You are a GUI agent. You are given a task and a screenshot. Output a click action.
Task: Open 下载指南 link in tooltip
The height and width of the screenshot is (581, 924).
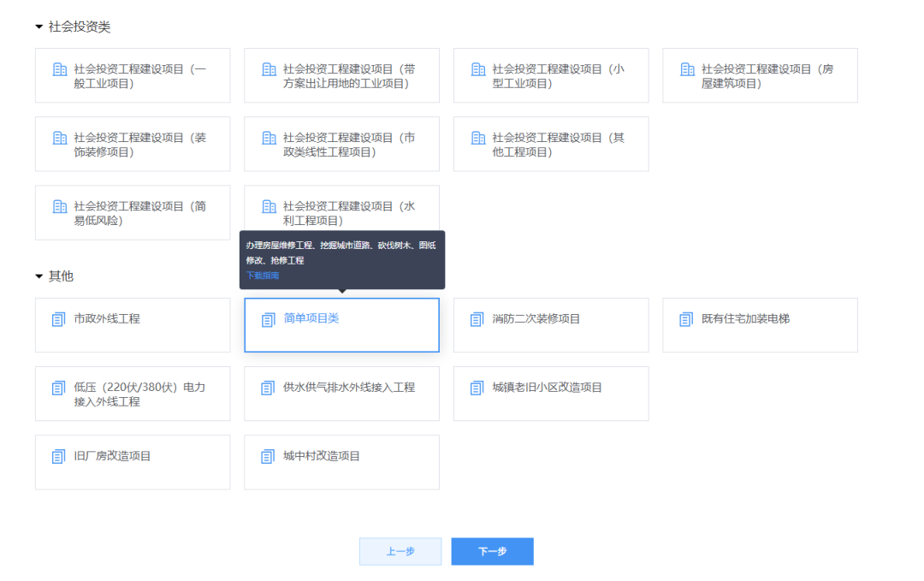263,276
